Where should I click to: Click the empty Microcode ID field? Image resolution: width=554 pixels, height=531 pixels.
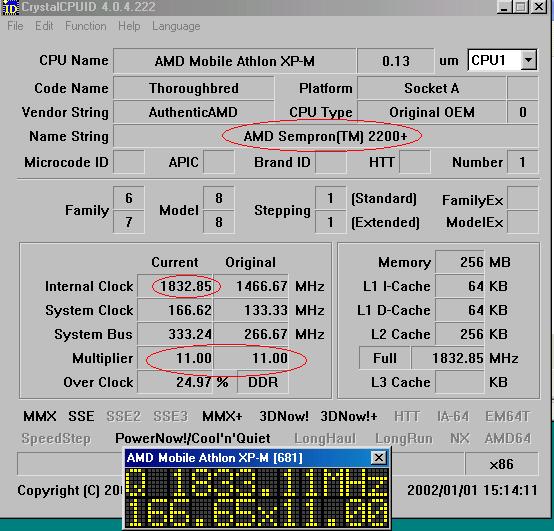click(129, 162)
